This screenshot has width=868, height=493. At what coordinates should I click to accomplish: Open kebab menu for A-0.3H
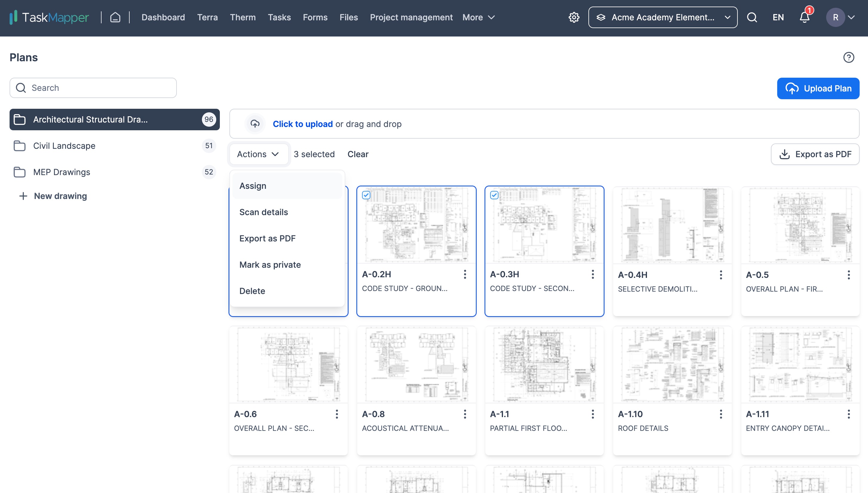[593, 274]
